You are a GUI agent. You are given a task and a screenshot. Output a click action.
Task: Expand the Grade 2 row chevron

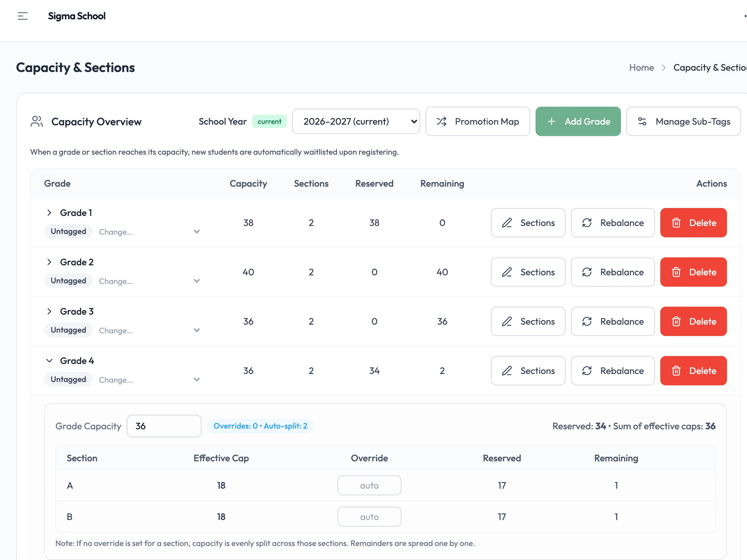pyautogui.click(x=49, y=262)
